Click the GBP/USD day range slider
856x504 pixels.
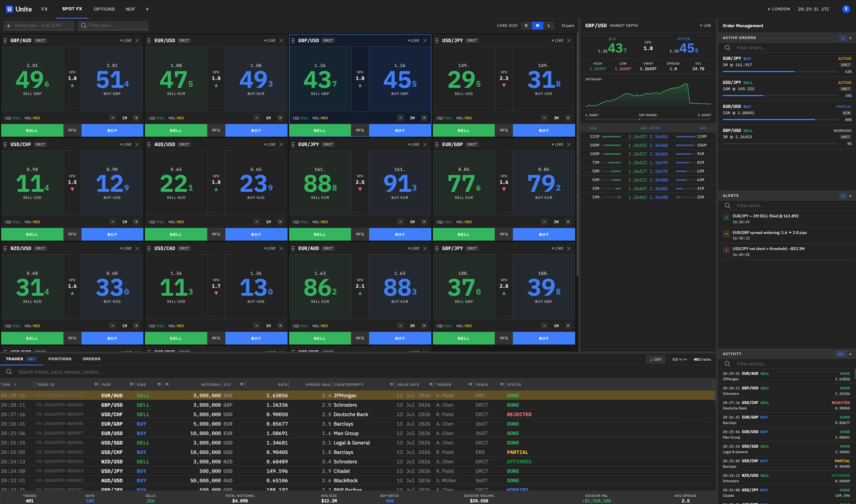coord(648,119)
